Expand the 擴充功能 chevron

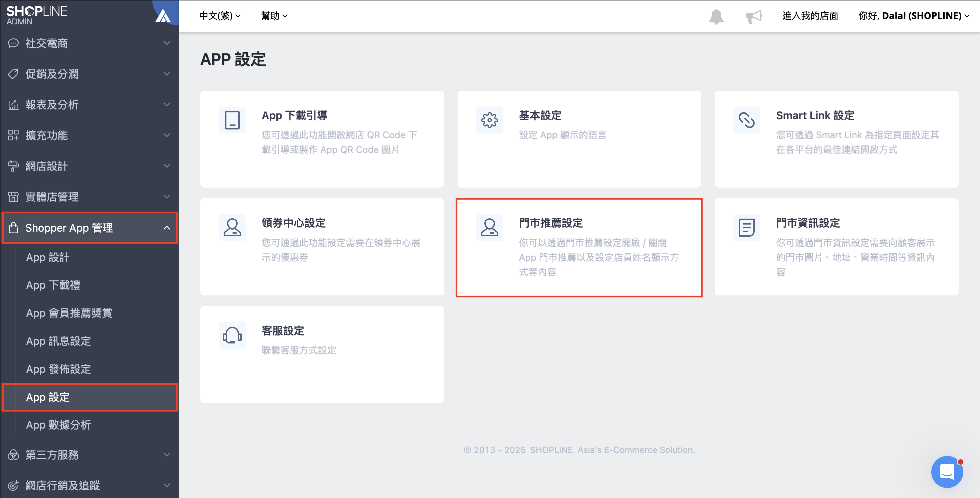click(x=167, y=135)
